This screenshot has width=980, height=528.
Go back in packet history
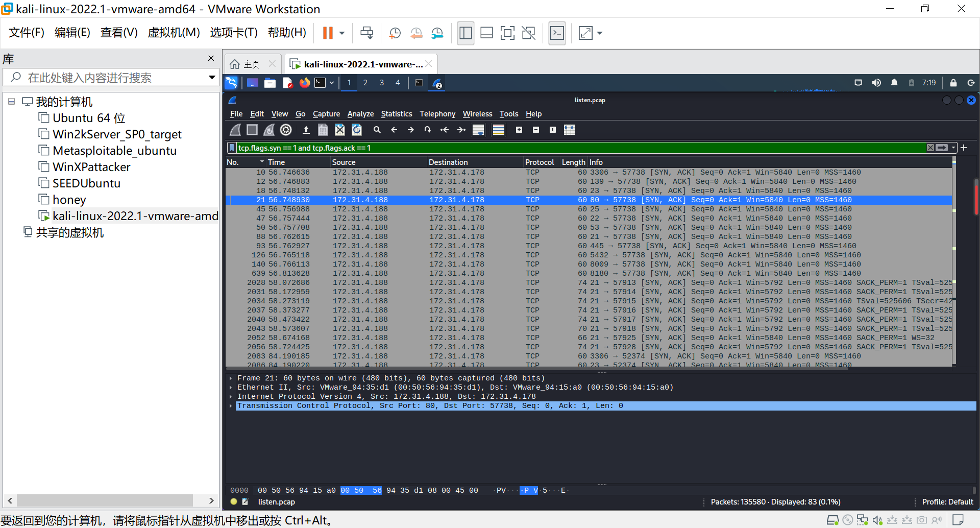(394, 130)
